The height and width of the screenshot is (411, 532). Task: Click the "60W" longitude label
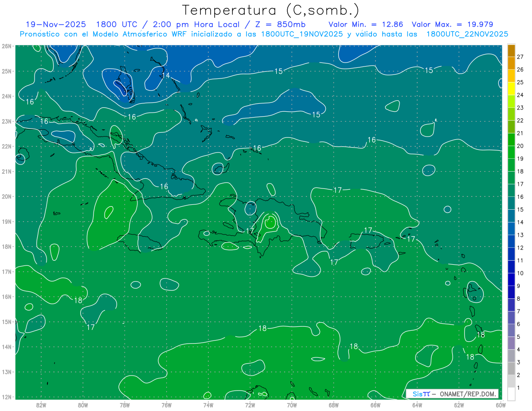[x=501, y=405]
